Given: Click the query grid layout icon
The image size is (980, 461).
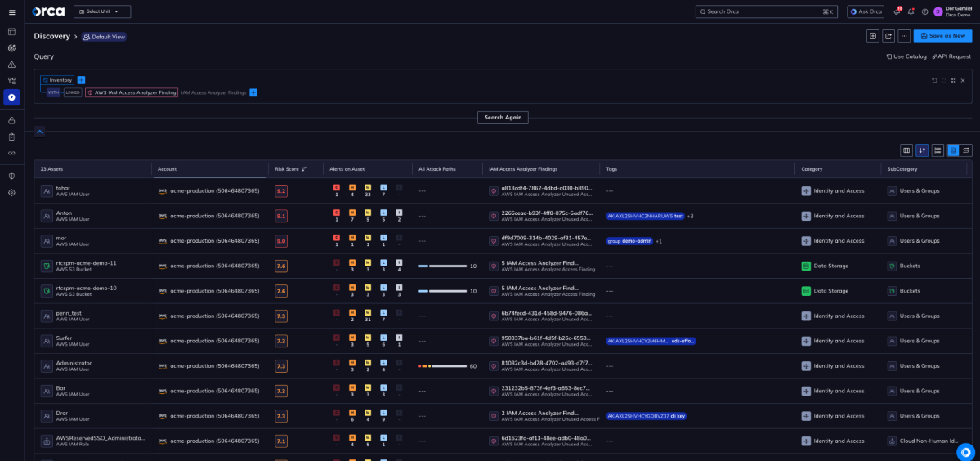Looking at the screenshot, I should (953, 80).
